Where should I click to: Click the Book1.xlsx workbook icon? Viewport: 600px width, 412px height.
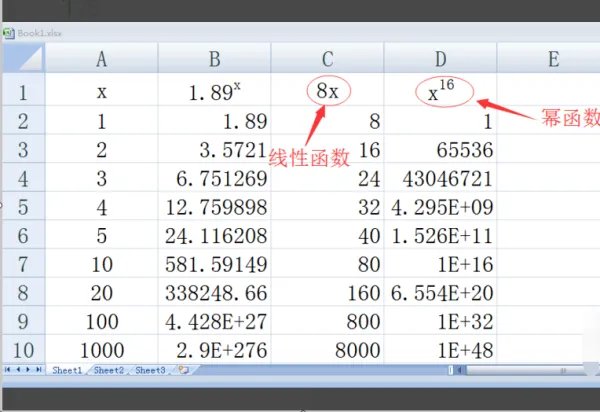pyautogui.click(x=9, y=33)
